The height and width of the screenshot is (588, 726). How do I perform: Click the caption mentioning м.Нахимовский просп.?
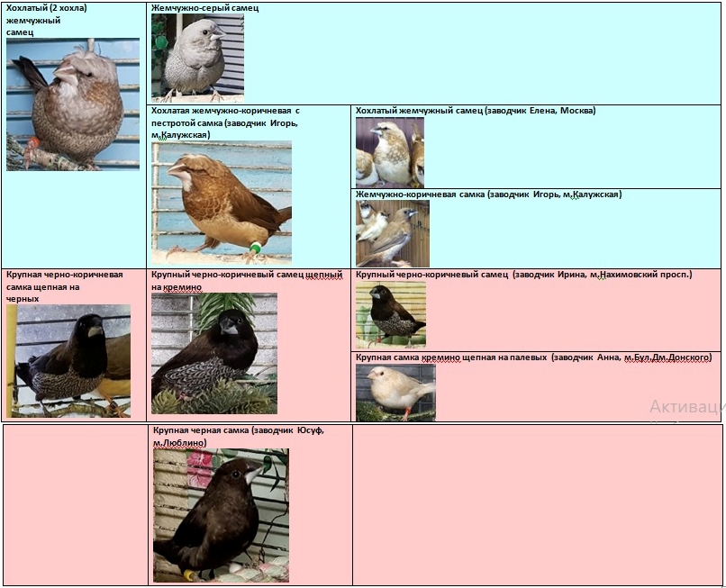point(522,274)
